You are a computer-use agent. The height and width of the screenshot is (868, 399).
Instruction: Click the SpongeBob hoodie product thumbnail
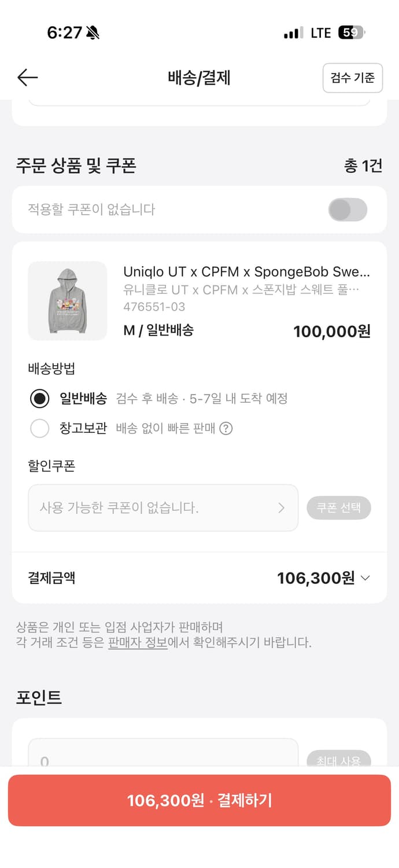68,301
